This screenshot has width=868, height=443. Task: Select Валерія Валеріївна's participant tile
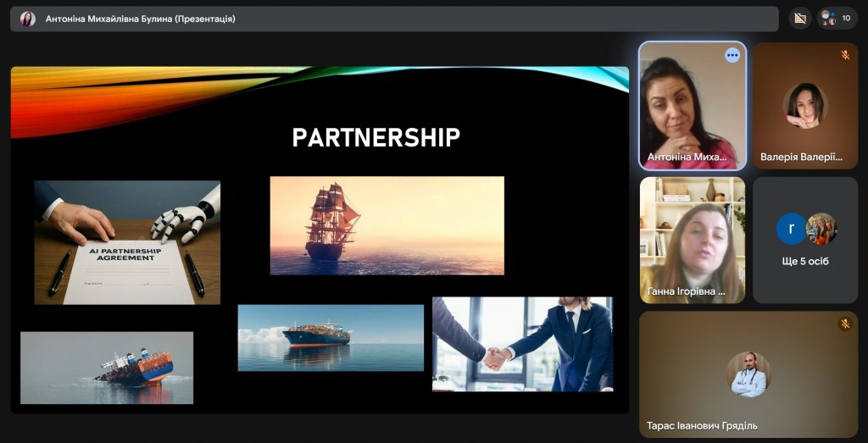pos(805,106)
